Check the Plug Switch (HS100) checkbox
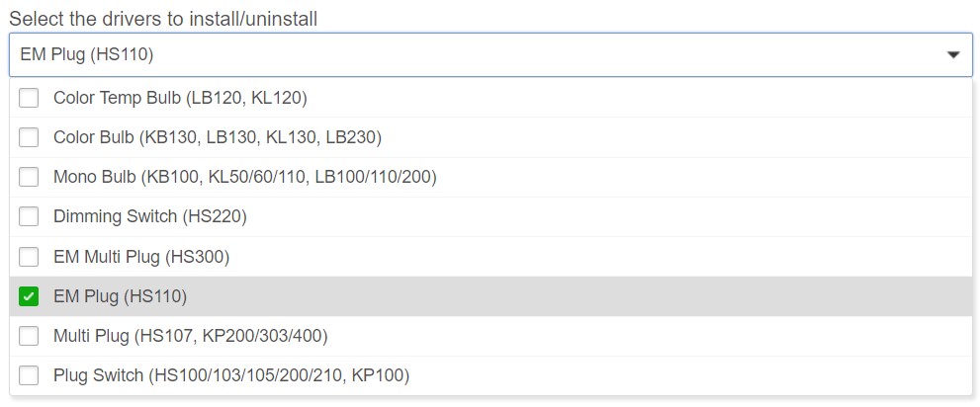The width and height of the screenshot is (980, 407). point(29,375)
